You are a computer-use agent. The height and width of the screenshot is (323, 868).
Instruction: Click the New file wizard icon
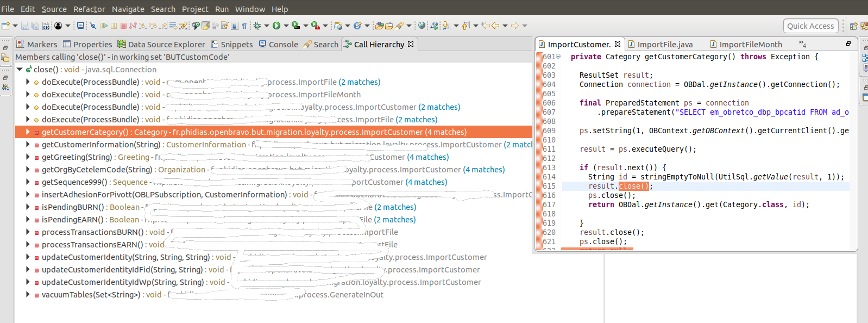(x=6, y=26)
